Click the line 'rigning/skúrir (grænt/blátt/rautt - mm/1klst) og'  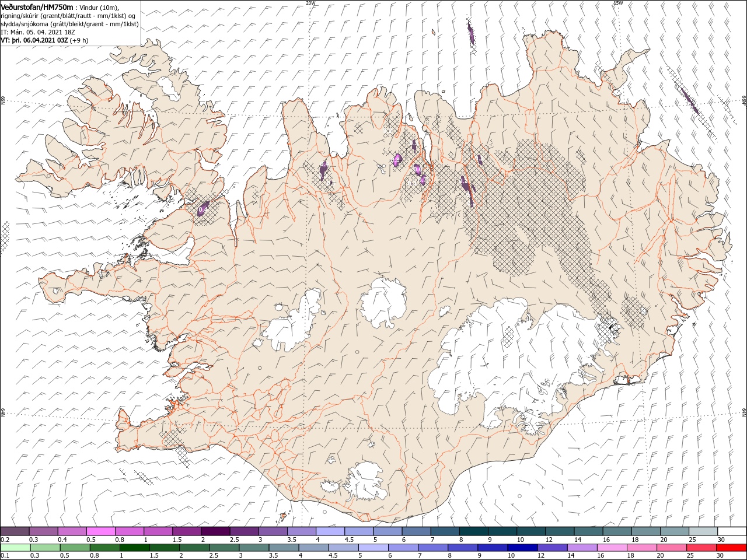(x=68, y=16)
